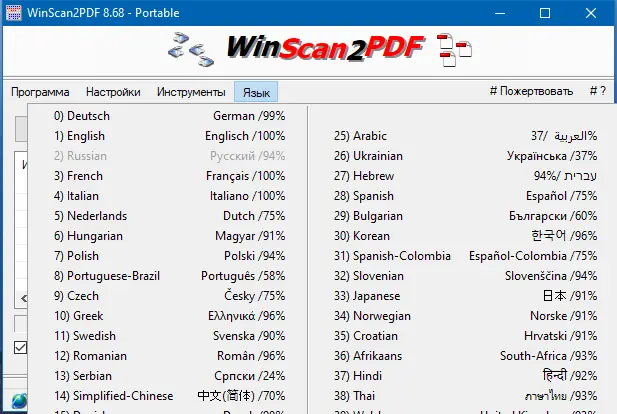Select 6) Hungarian language

tap(168, 236)
